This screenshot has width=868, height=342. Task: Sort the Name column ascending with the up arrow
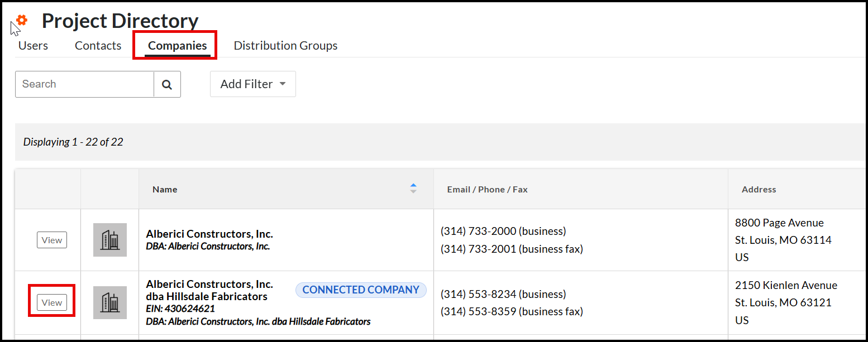(413, 184)
